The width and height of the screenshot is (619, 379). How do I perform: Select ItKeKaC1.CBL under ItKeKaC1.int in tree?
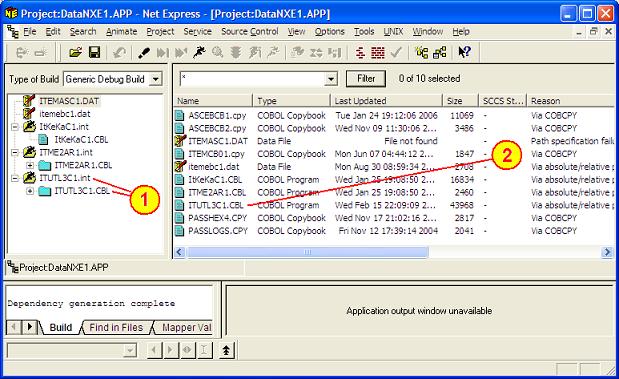coord(81,140)
